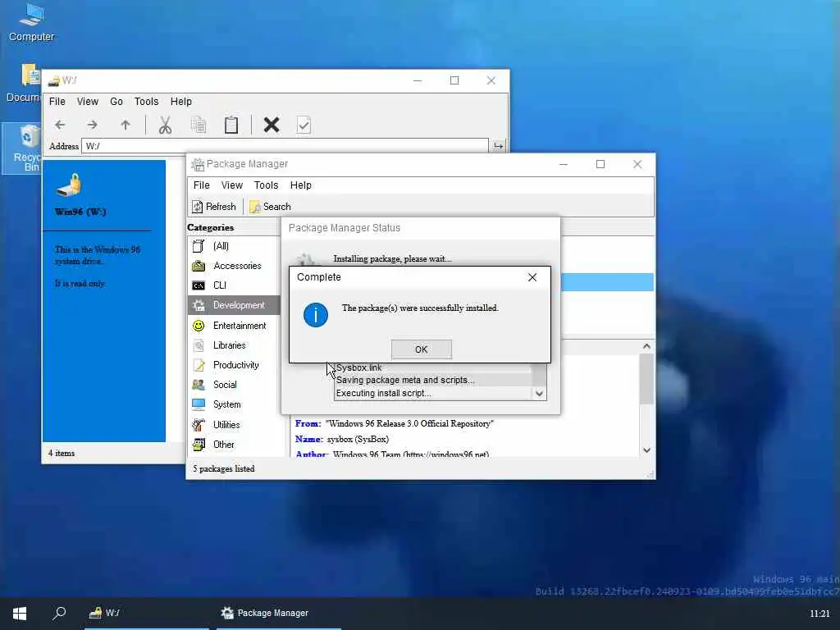
Task: Select the Libraries category icon
Action: 199,345
